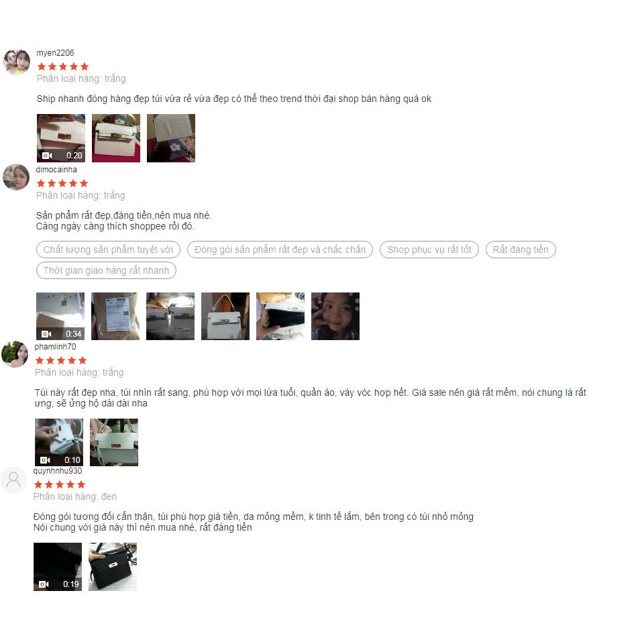Play myen2206's 0:20 review video

point(61,138)
